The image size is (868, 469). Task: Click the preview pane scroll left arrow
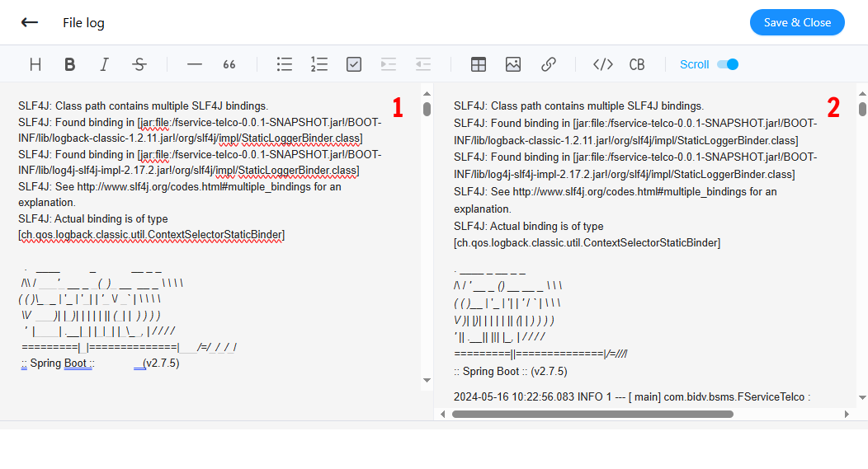[443, 415]
